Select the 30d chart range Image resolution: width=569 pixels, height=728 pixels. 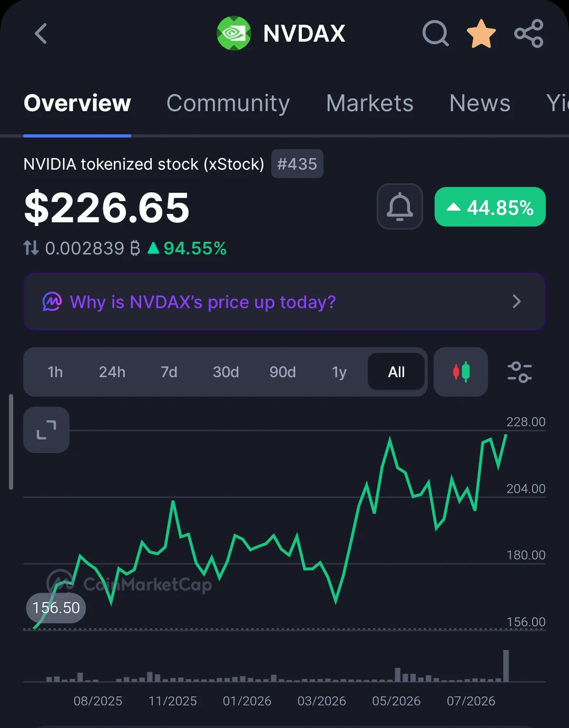coord(226,372)
